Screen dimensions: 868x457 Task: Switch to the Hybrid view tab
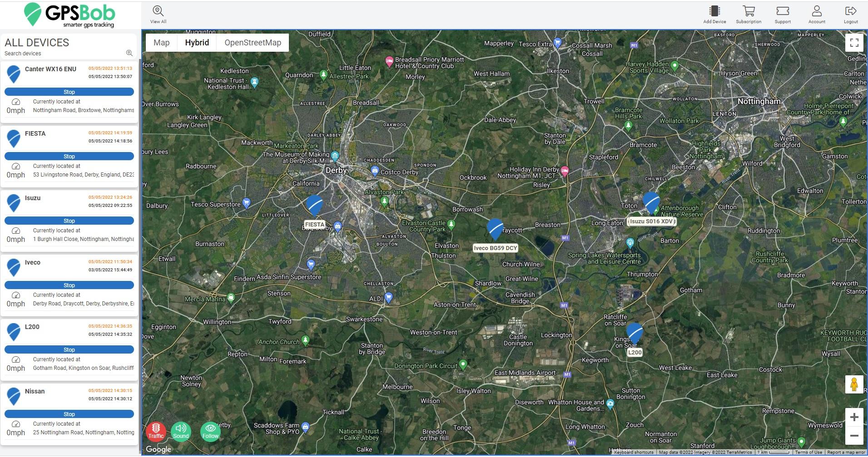(197, 43)
